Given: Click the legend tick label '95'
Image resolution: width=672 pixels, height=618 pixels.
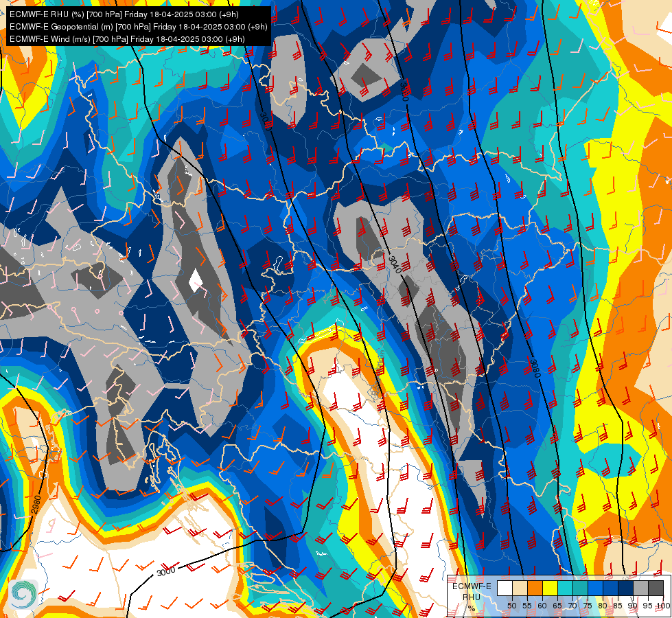Looking at the screenshot, I should (648, 606).
